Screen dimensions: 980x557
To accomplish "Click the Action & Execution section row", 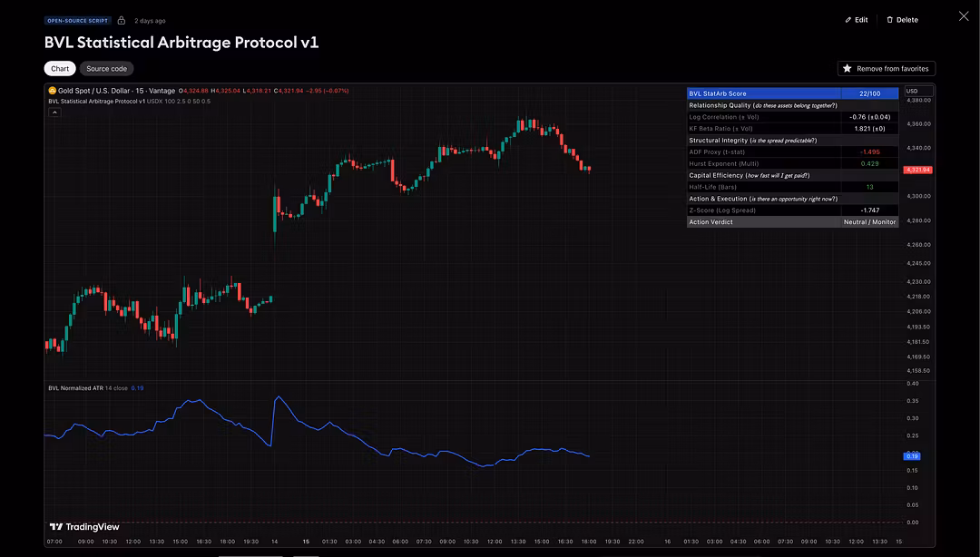I will point(792,199).
